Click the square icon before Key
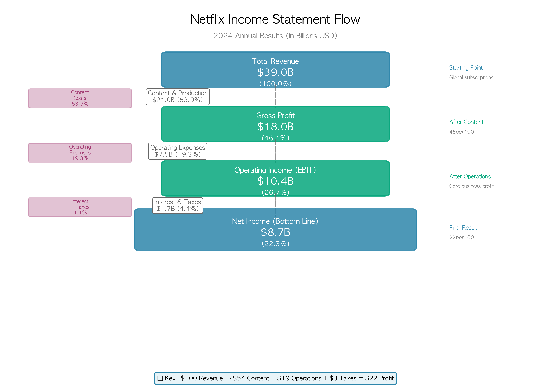Viewport: 551px width, 392px height. pos(160,378)
